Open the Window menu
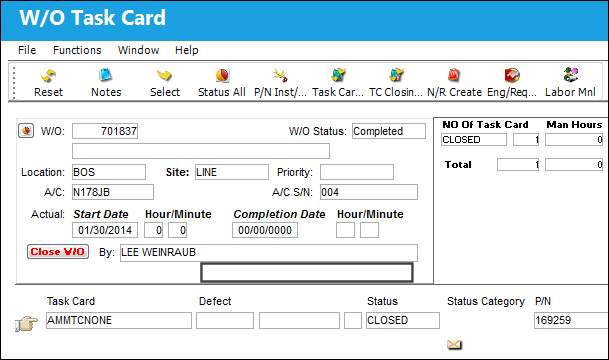This screenshot has height=360, width=609. [x=138, y=50]
